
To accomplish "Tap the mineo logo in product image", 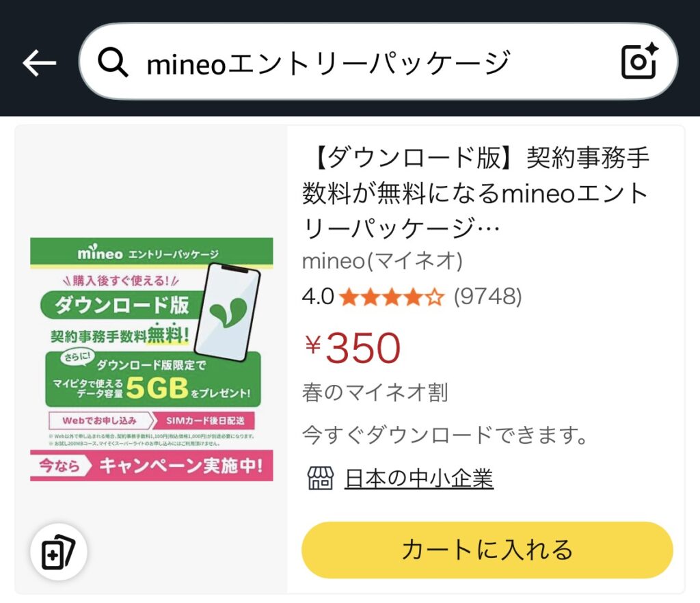I will click(x=100, y=253).
